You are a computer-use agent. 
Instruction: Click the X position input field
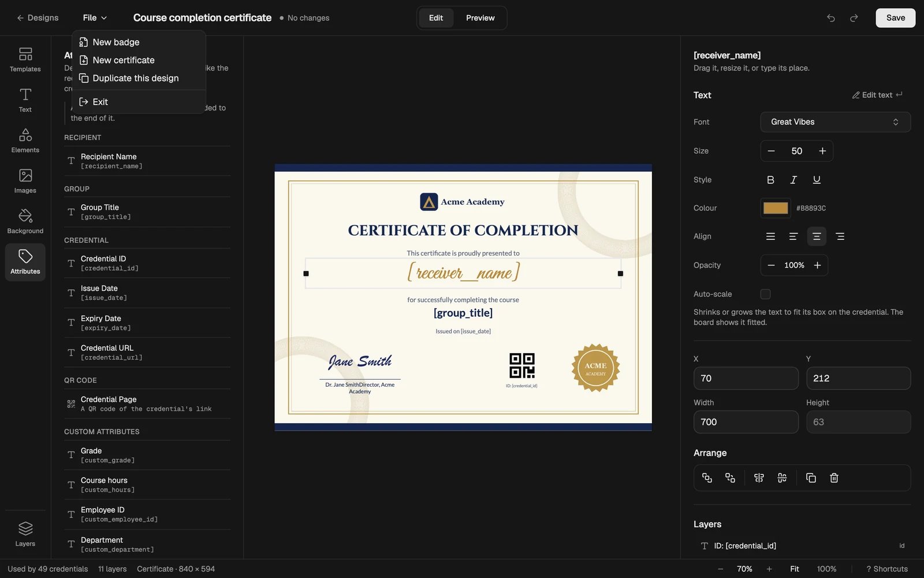point(746,378)
